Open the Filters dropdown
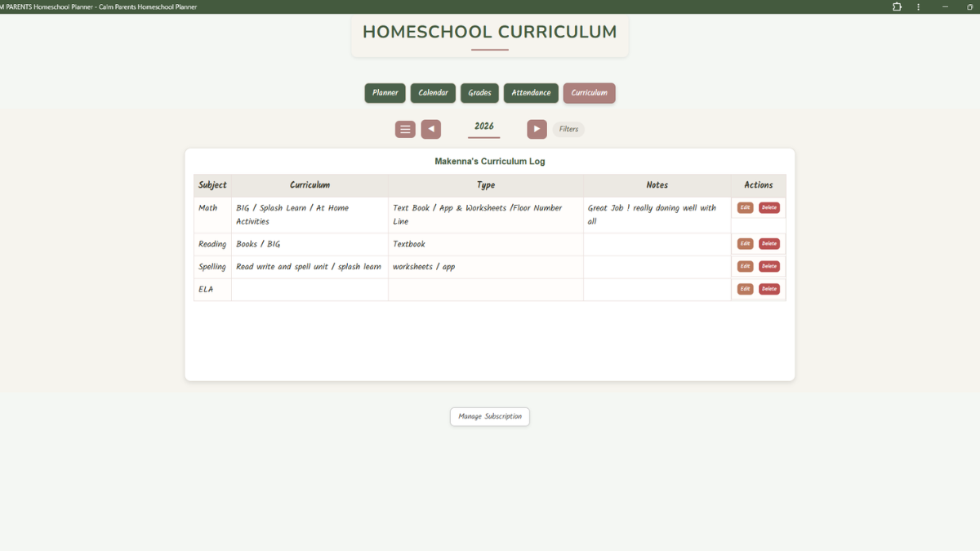Image resolution: width=980 pixels, height=551 pixels. point(568,129)
